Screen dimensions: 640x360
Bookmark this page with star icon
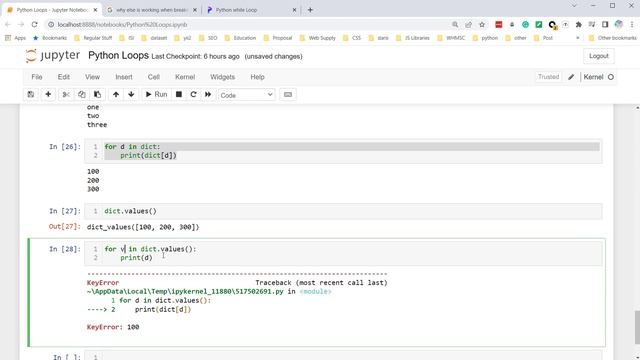[x=482, y=25]
